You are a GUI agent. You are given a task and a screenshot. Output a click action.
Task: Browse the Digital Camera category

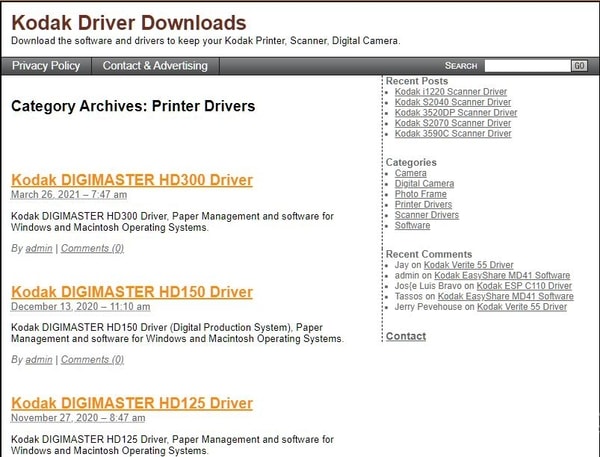click(x=424, y=184)
